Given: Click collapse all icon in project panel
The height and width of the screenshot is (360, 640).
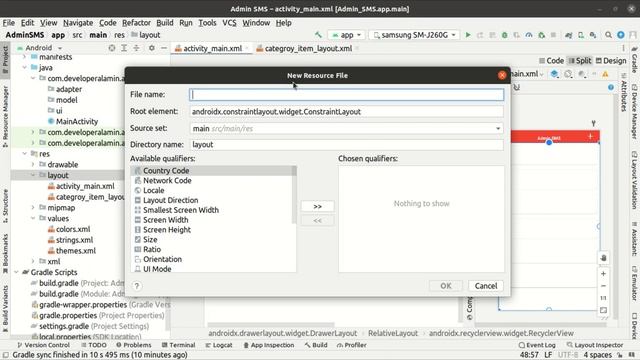Looking at the screenshot, I should 136,48.
